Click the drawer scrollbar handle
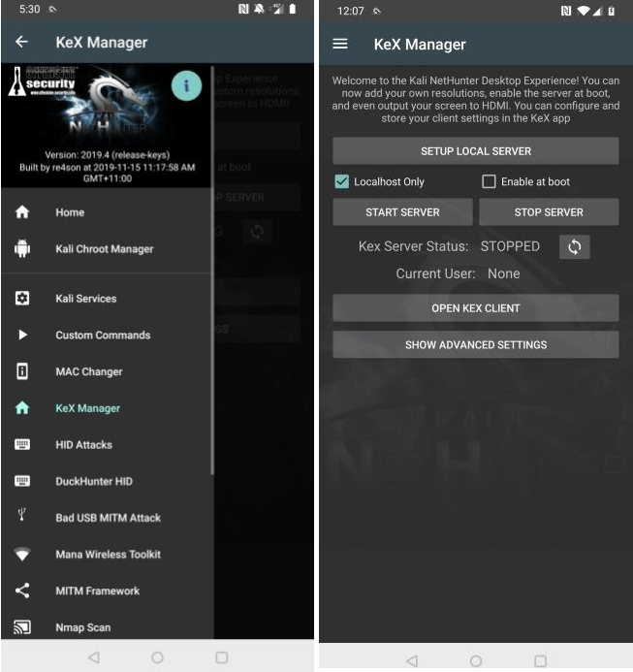633x672 pixels. coord(212,270)
